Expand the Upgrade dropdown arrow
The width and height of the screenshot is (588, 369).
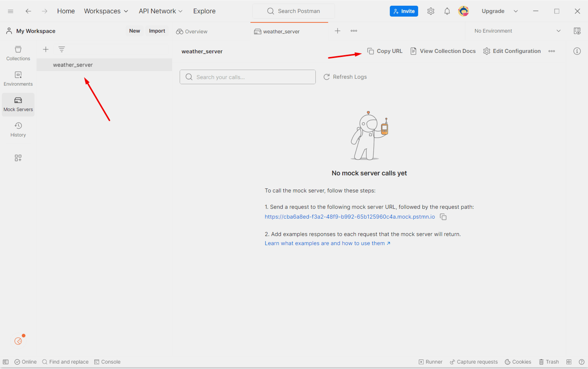pos(516,11)
